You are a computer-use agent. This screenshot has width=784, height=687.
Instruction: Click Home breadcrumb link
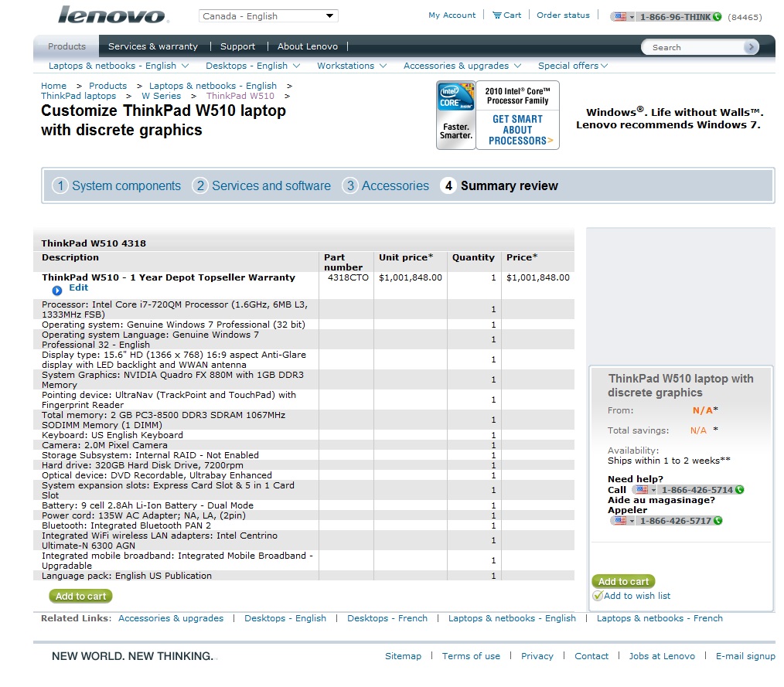pos(53,86)
